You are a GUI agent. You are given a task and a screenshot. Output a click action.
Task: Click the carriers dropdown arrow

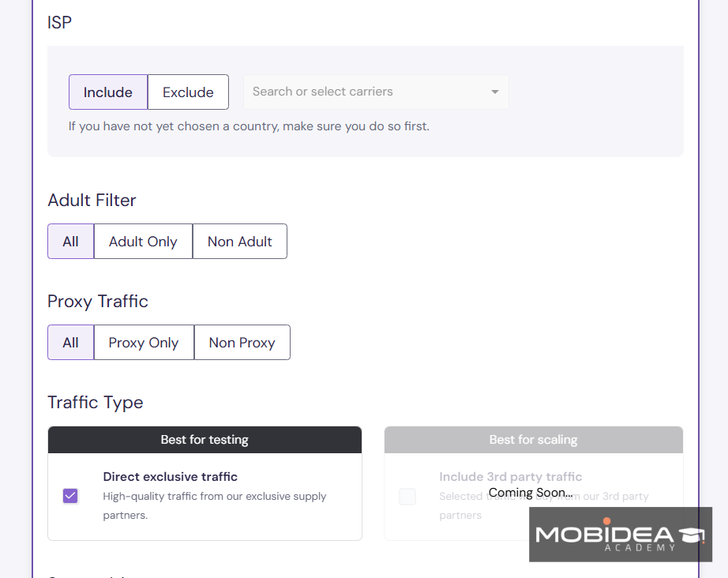[x=495, y=92]
